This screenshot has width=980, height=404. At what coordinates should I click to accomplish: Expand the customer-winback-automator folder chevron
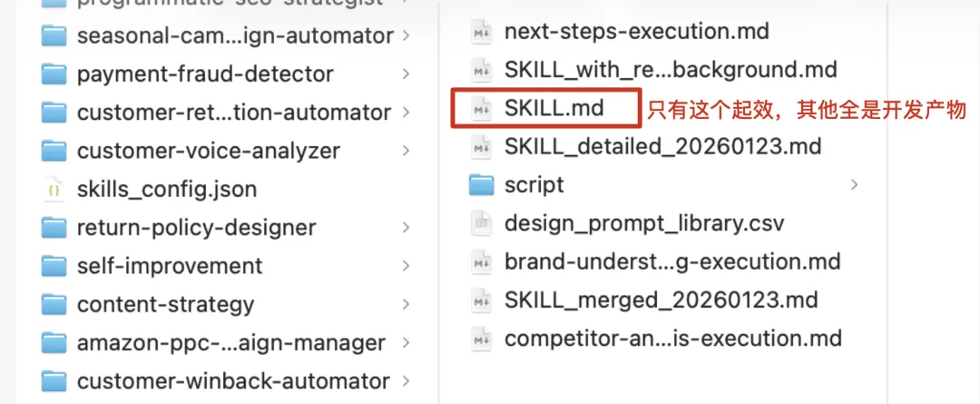[x=406, y=381]
